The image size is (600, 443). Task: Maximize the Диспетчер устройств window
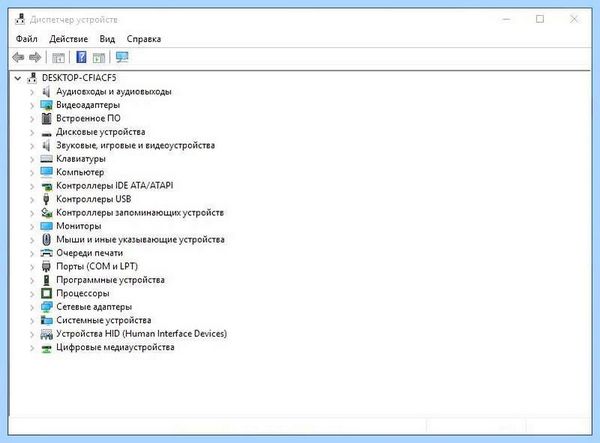(x=540, y=19)
